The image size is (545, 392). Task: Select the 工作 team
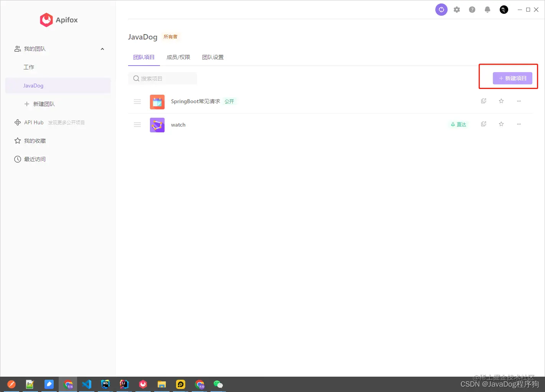point(29,67)
